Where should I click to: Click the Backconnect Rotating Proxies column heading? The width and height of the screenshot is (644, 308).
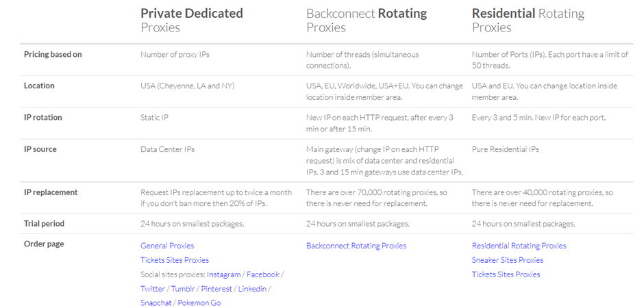click(x=367, y=20)
